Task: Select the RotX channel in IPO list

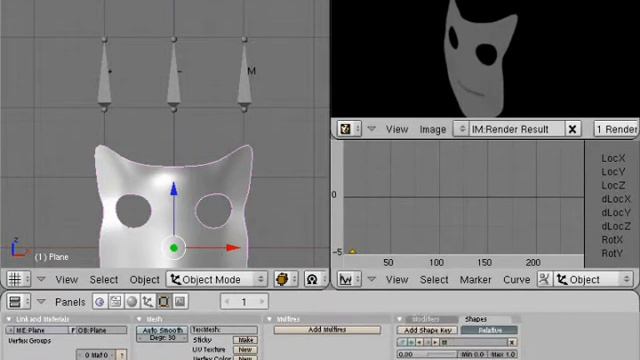Action: pos(612,240)
